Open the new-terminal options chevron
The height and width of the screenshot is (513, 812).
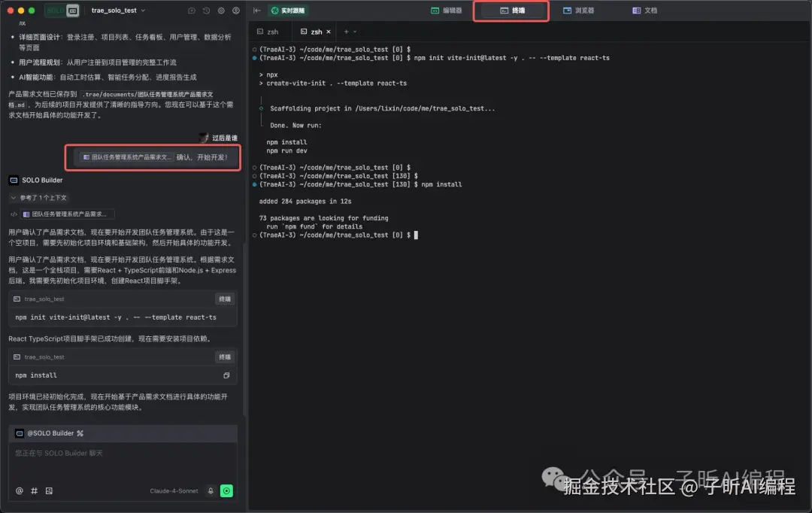355,32
